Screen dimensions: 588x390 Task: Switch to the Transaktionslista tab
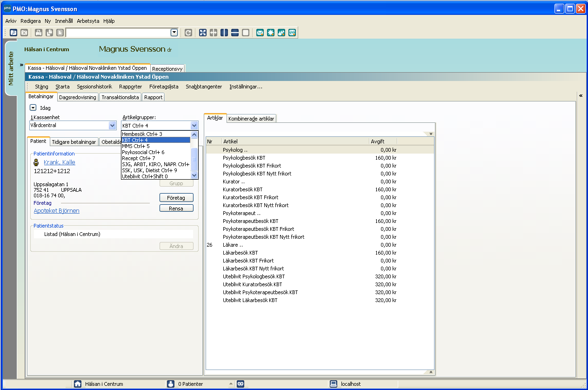[120, 97]
